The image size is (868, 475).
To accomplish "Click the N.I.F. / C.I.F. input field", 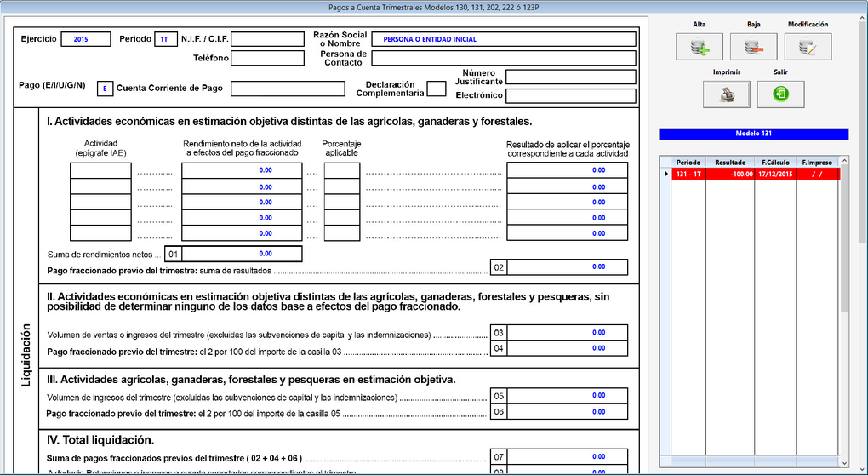I will coord(267,39).
